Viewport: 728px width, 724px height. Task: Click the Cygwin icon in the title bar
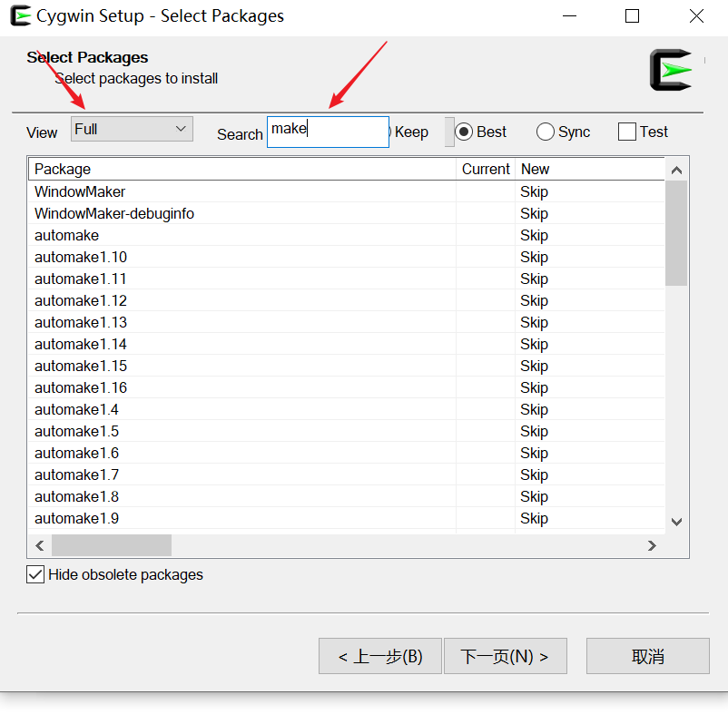coord(18,15)
